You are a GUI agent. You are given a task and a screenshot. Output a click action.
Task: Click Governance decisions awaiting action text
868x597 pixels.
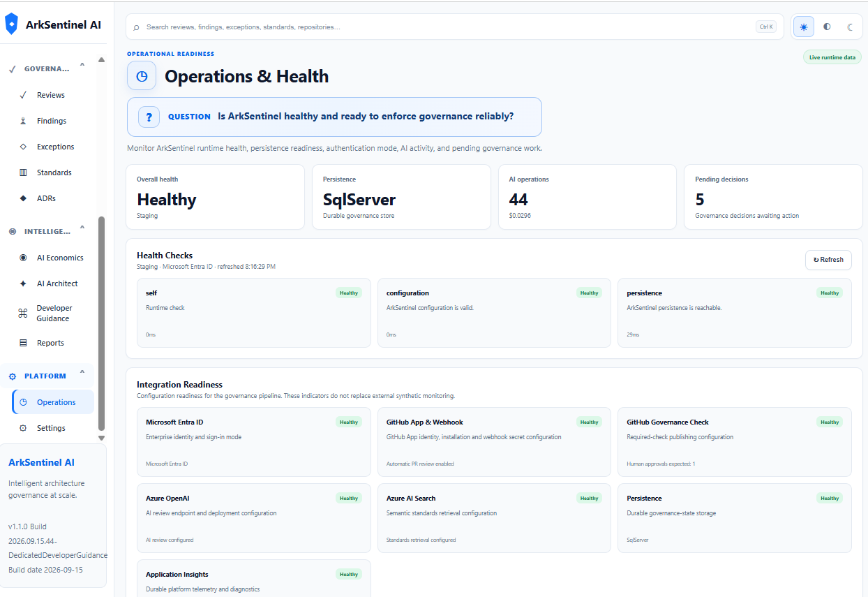pyautogui.click(x=747, y=216)
